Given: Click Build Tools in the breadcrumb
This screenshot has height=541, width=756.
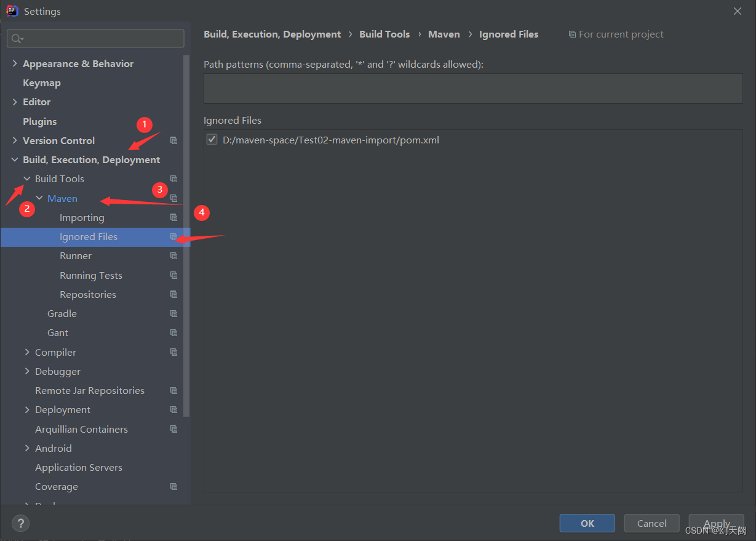Looking at the screenshot, I should point(384,34).
